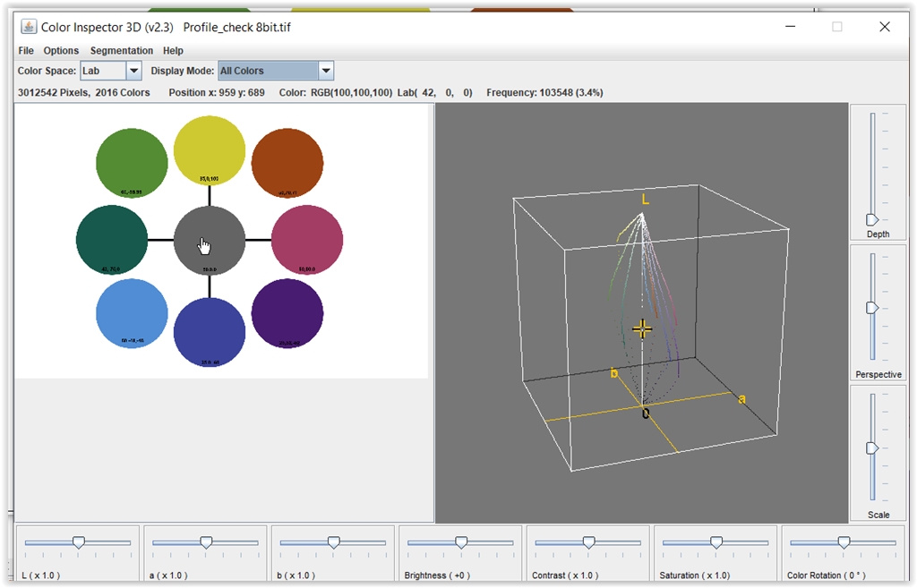Open the Options menu
917x588 pixels.
click(x=61, y=51)
